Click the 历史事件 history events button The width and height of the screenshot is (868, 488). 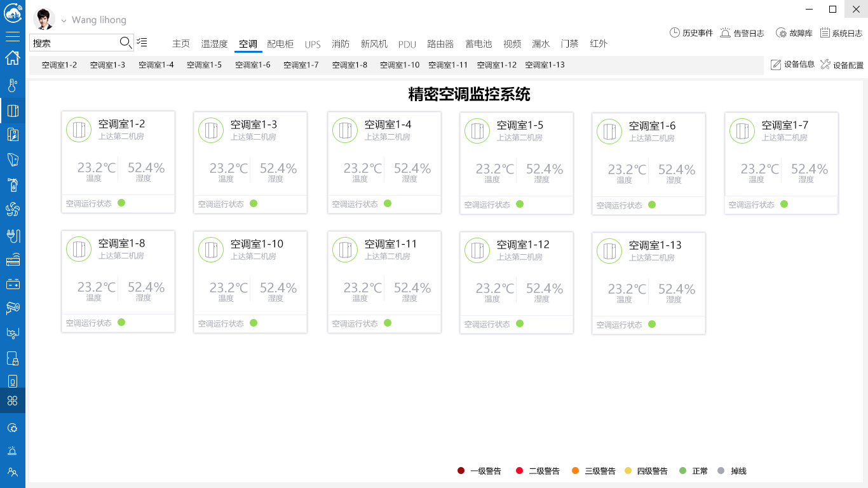tap(691, 33)
